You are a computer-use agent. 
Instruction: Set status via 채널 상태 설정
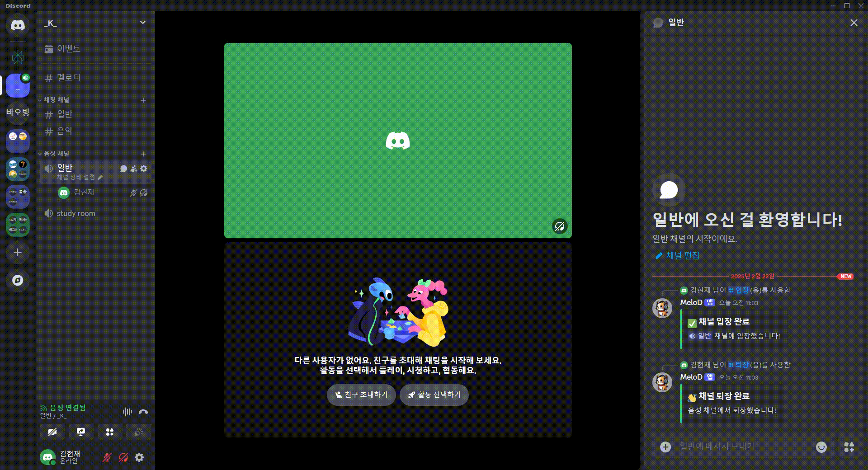80,177
